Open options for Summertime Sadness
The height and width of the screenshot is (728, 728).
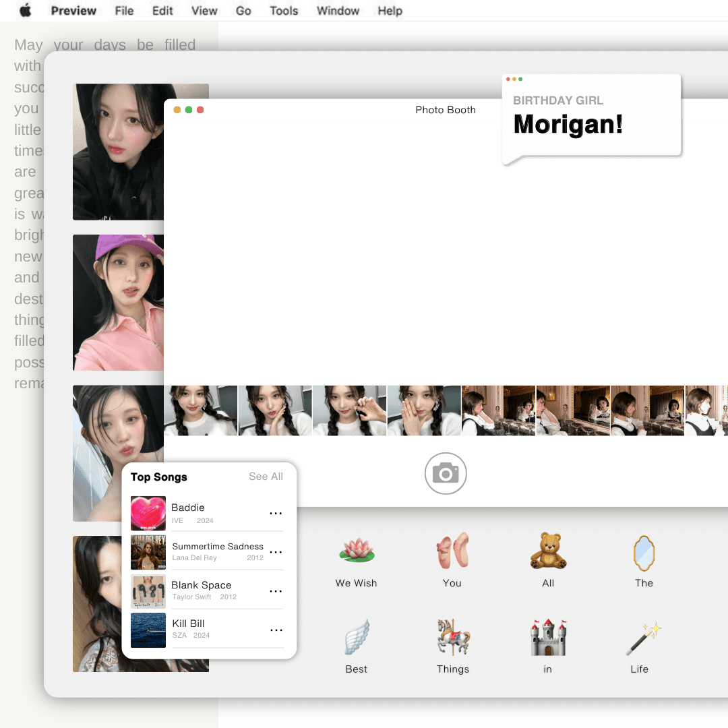point(276,552)
